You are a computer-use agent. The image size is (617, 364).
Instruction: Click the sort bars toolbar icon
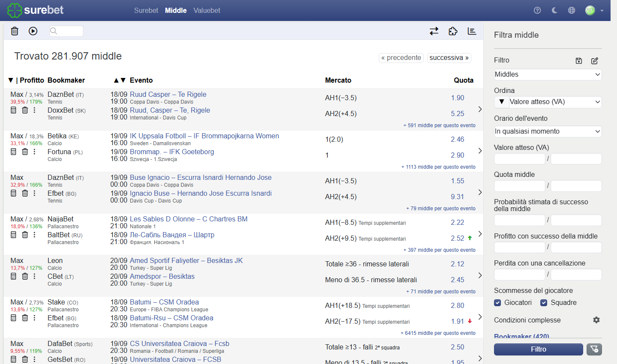472,31
